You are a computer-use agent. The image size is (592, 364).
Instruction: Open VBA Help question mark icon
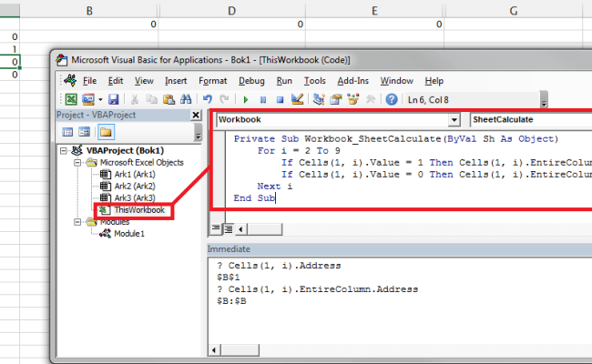click(392, 99)
